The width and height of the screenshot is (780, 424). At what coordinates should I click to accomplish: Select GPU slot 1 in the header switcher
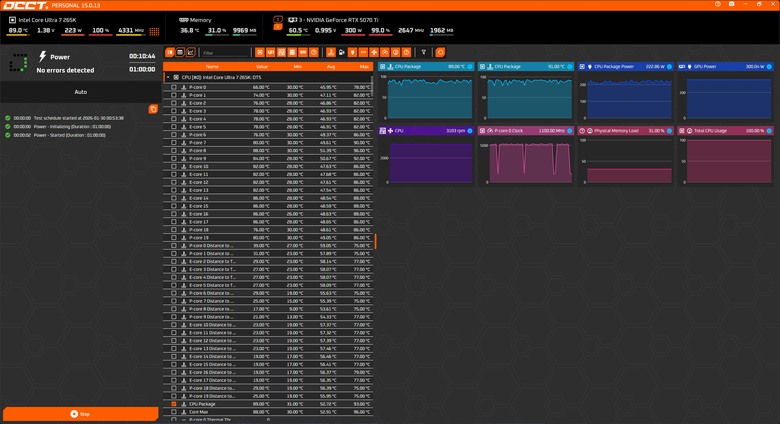(278, 19)
